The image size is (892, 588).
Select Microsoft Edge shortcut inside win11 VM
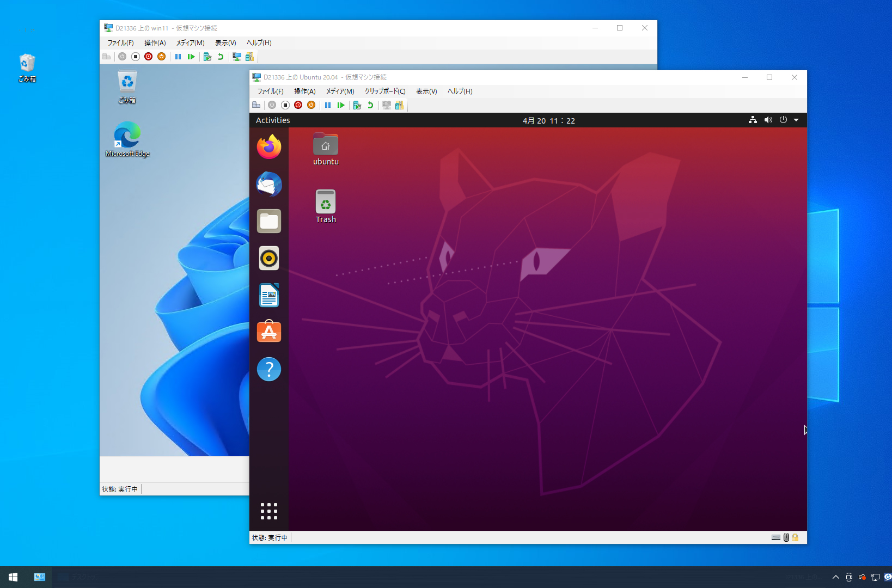[127, 139]
